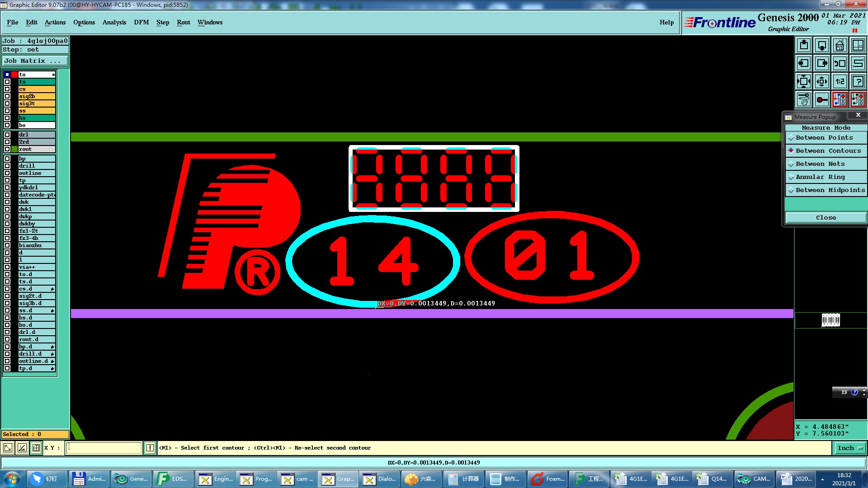Open the wrench and palette display settings icon
This screenshot has height=488, width=868.
click(804, 99)
